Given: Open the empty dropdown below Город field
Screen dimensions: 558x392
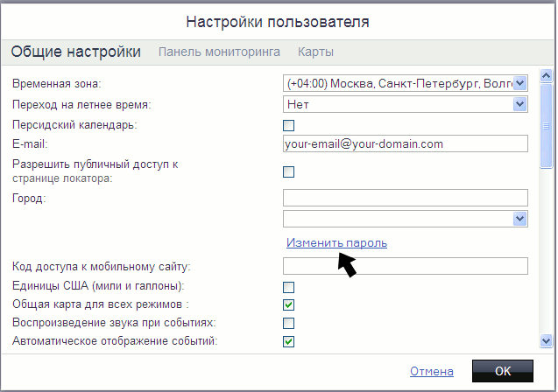Looking at the screenshot, I should [x=519, y=219].
